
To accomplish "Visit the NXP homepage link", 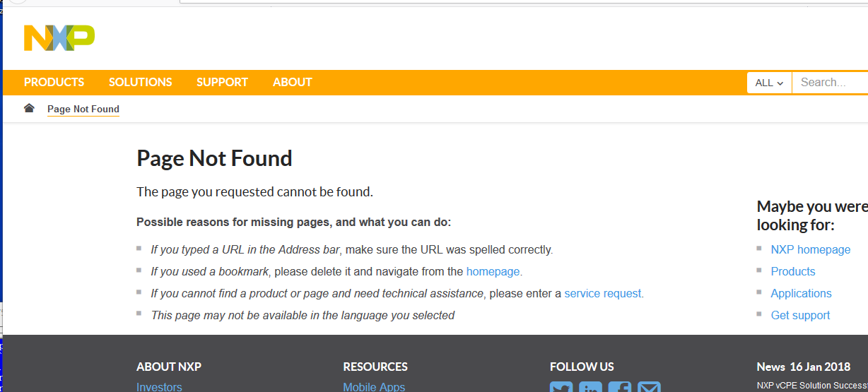I will click(810, 249).
